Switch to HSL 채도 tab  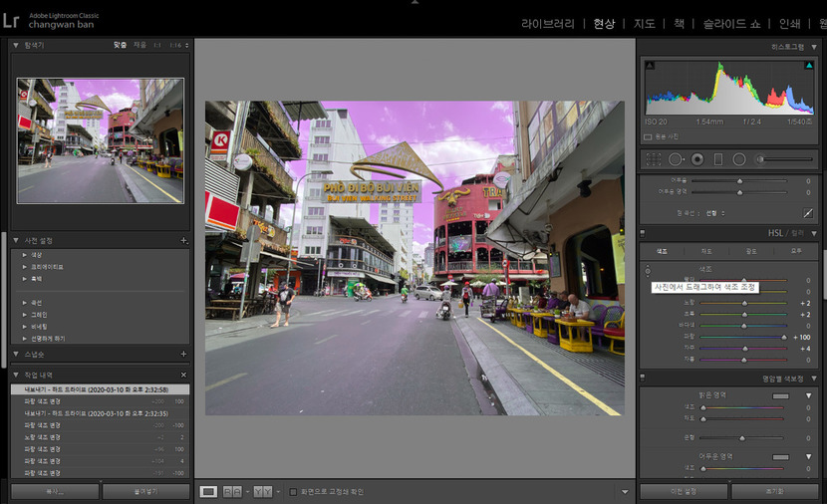pos(706,251)
